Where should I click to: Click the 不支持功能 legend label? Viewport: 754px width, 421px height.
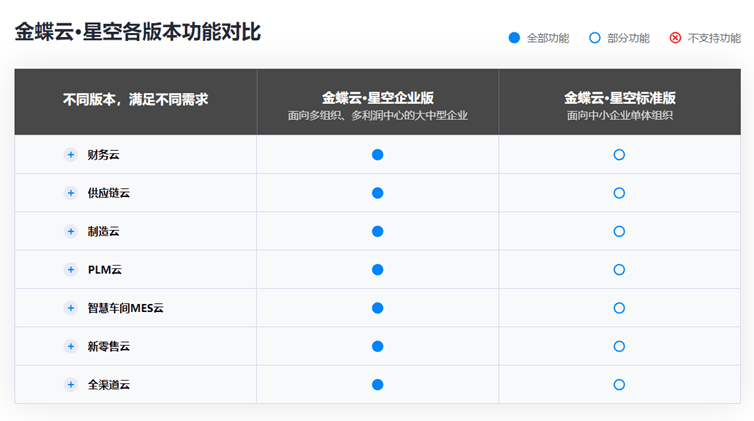[x=714, y=38]
